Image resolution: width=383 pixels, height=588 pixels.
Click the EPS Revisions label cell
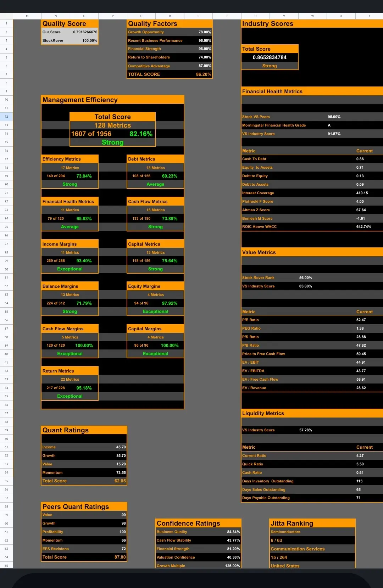(56, 549)
